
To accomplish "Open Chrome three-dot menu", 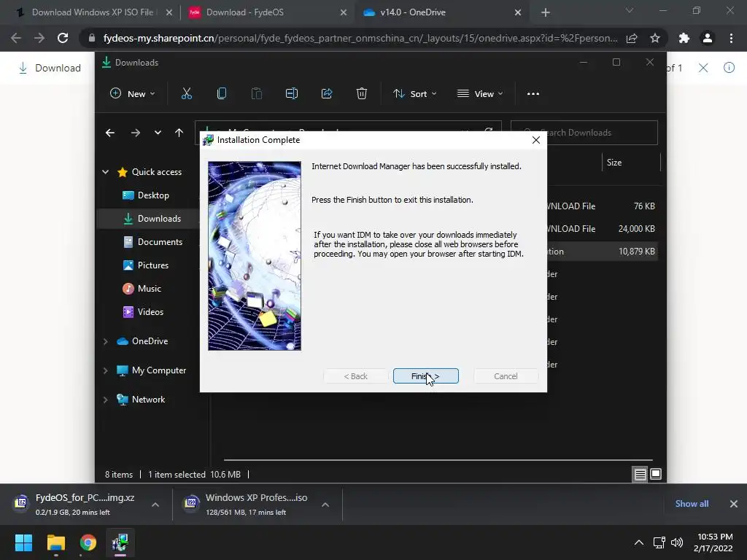I will (731, 38).
